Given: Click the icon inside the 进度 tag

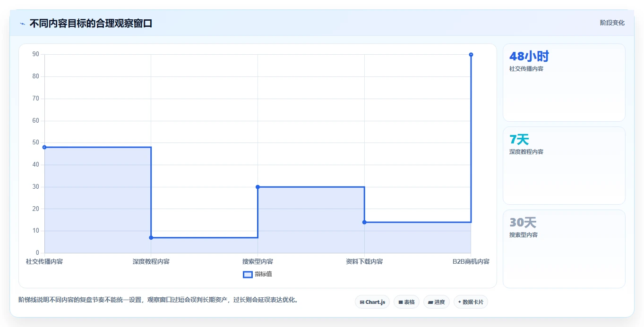Looking at the screenshot, I should click(x=430, y=302).
